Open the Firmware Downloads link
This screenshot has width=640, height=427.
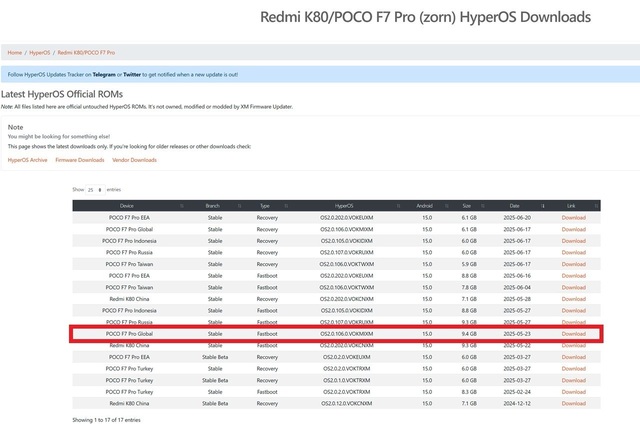79,160
